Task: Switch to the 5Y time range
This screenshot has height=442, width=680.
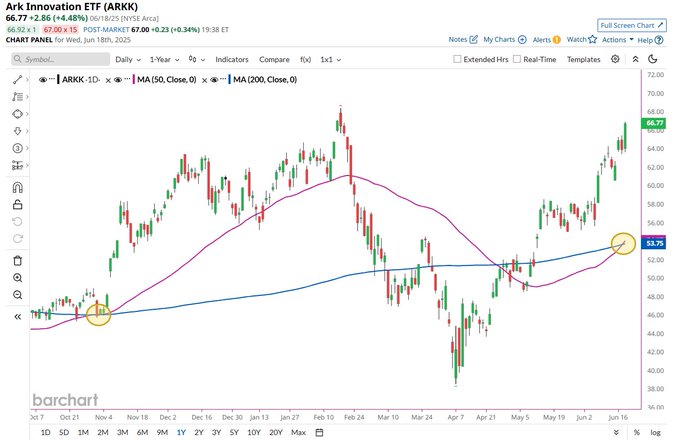Action: coord(233,432)
